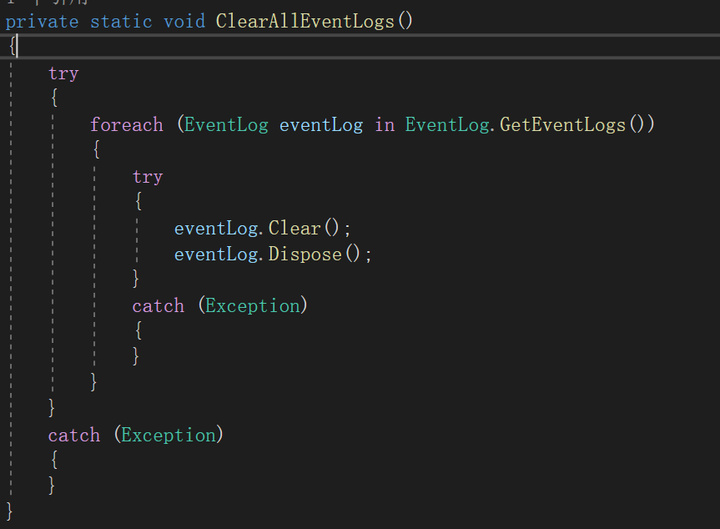The width and height of the screenshot is (720, 529).
Task: Click the 'private' keyword in method signature
Action: pyautogui.click(x=42, y=21)
